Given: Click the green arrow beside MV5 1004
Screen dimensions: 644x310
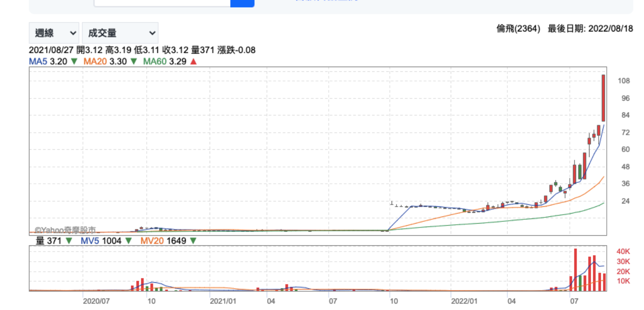Looking at the screenshot, I should (x=128, y=241).
